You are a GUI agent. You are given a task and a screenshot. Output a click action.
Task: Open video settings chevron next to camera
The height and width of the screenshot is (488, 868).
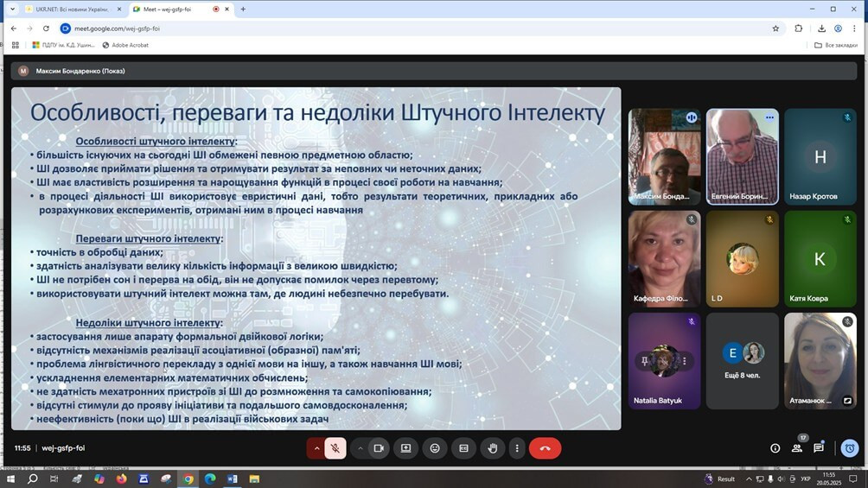tap(361, 448)
